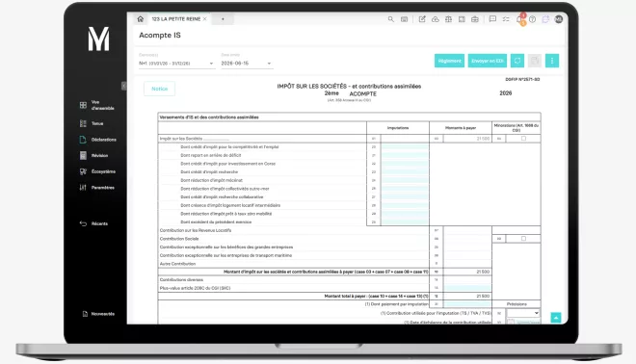Click input for créance logement locatif intermédiaire
This screenshot has height=364, width=636.
(x=405, y=205)
